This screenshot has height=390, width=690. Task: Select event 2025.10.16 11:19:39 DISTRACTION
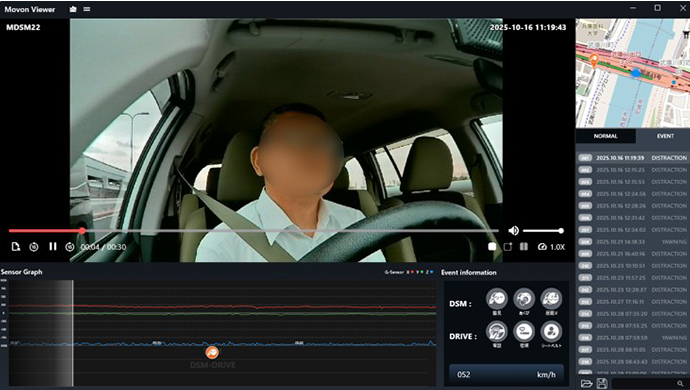pyautogui.click(x=633, y=158)
